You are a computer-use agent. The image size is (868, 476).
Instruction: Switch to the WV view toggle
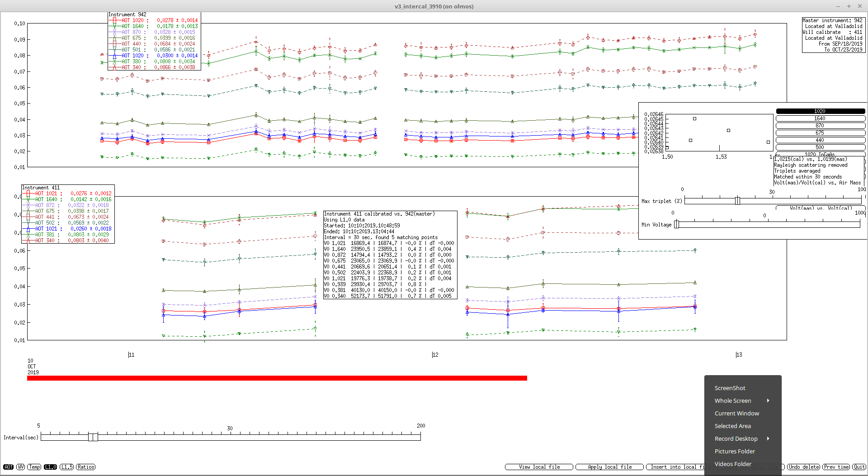pos(21,467)
